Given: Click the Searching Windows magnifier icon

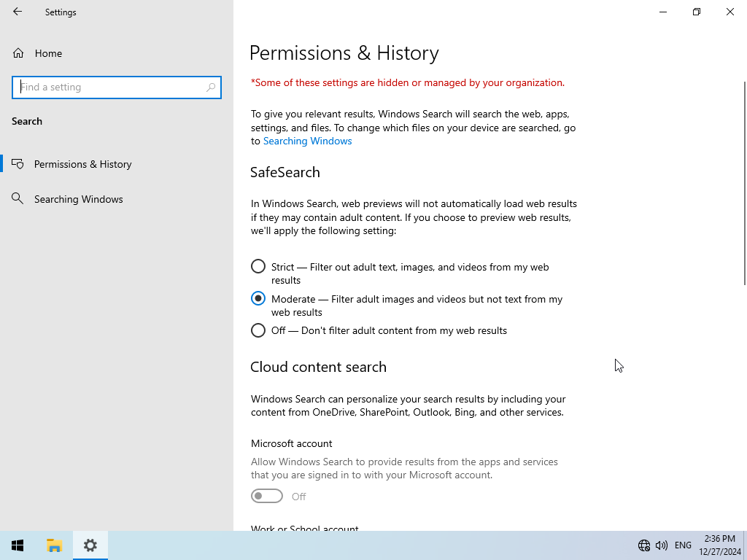Looking at the screenshot, I should 18,198.
